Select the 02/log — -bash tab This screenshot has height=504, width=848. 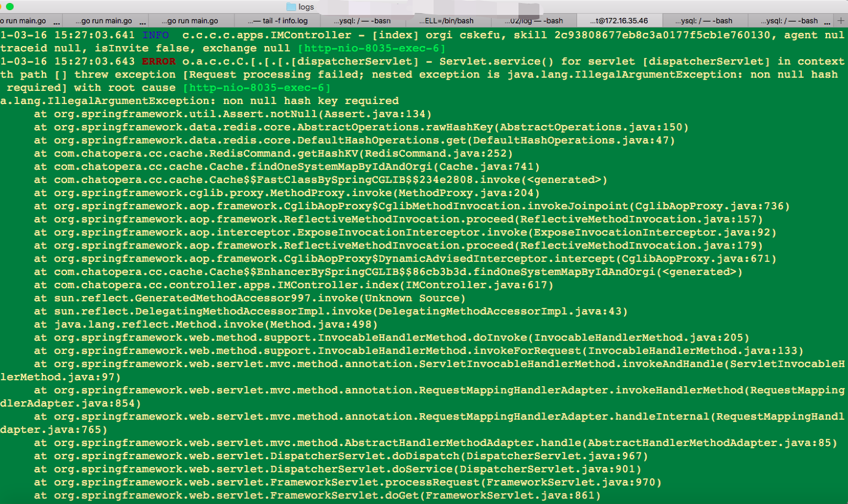click(x=533, y=20)
